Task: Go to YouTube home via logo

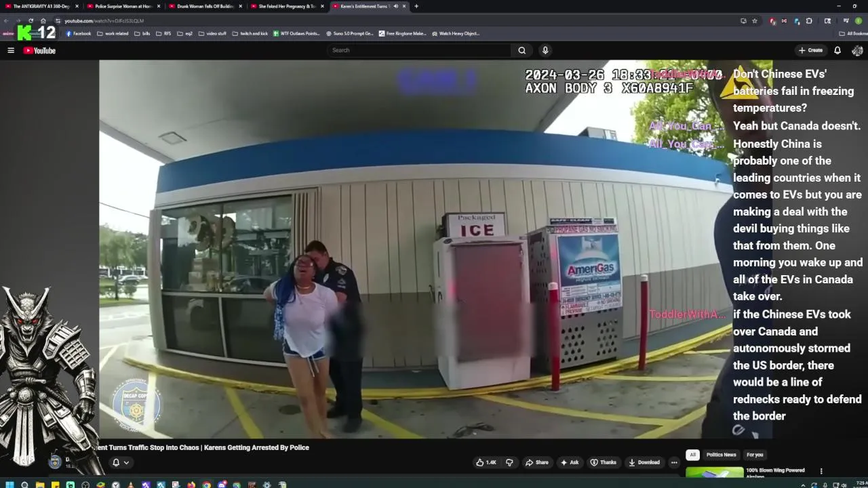Action: click(x=39, y=50)
